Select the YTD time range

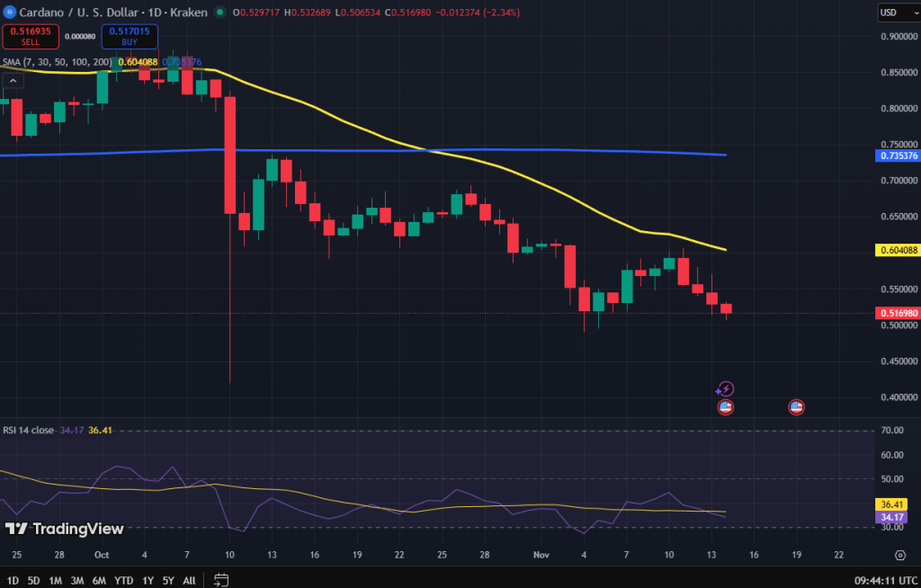point(122,582)
